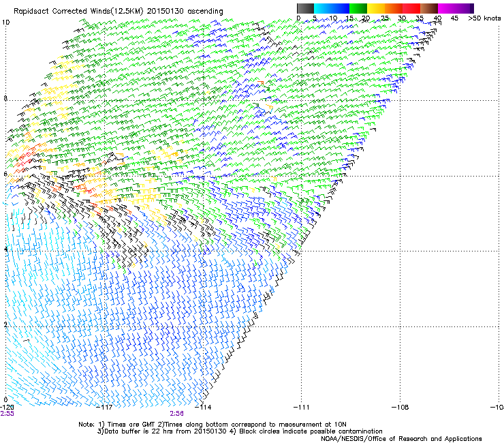504x443 pixels.
Task: Click the '30' legend scale label
Action: pos(402,18)
